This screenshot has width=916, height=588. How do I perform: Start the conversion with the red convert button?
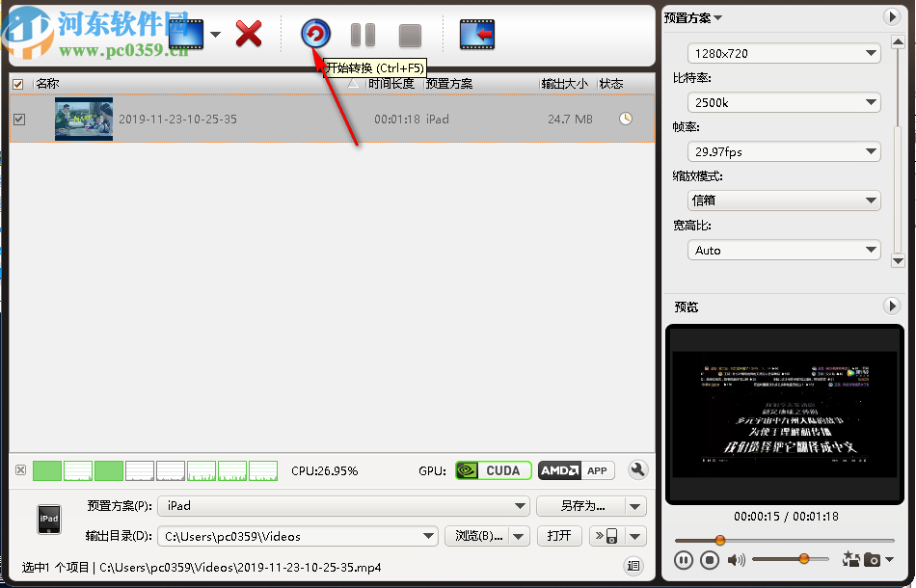pos(315,35)
